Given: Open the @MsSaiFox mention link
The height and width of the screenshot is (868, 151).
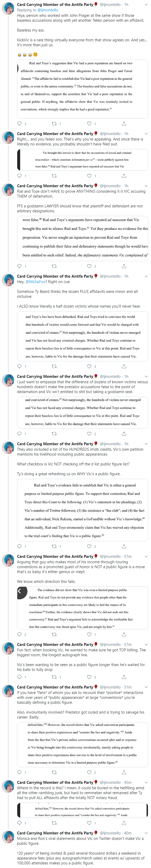Looking at the screenshot, I should tap(36, 282).
